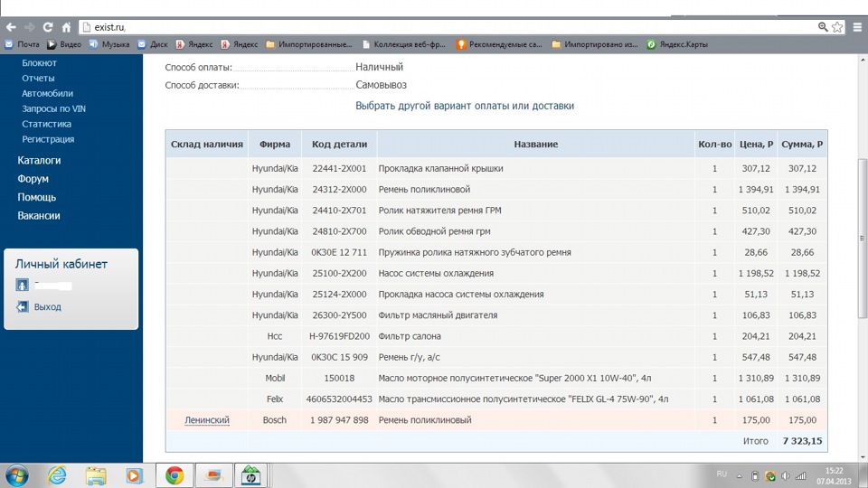
Task: Open the Коллекция веб-фр... bookmark
Action: pyautogui.click(x=403, y=44)
